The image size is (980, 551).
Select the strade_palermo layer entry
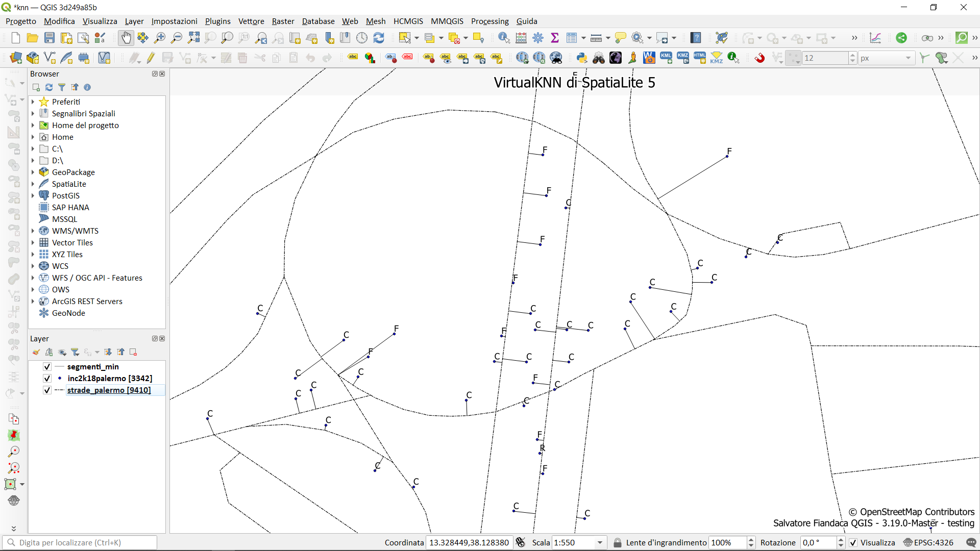click(x=109, y=390)
